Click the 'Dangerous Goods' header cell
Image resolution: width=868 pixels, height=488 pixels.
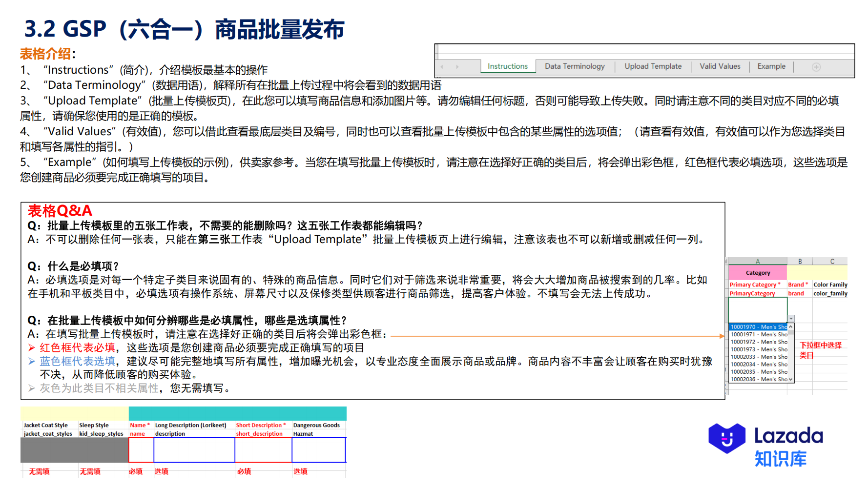point(319,425)
